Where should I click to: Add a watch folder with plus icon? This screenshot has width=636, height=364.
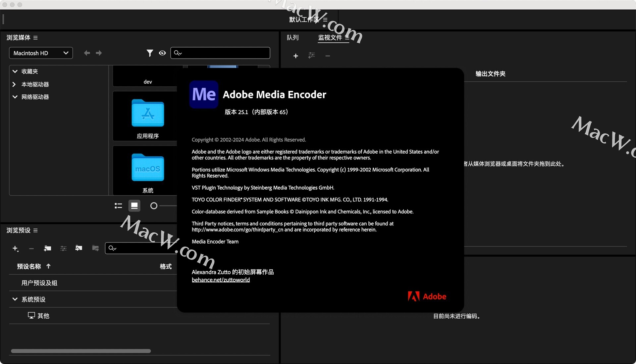pos(296,56)
